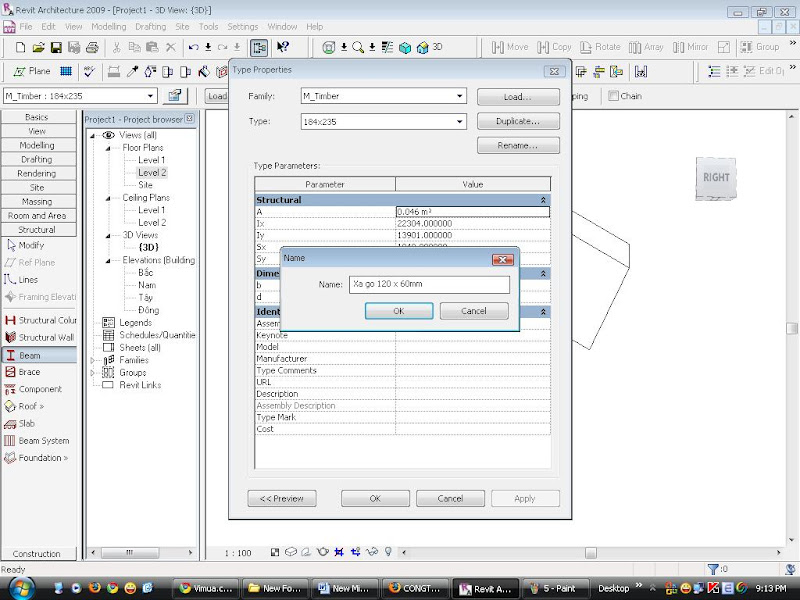800x600 pixels.
Task: Switch to the Basics design bar tab
Action: point(39,117)
